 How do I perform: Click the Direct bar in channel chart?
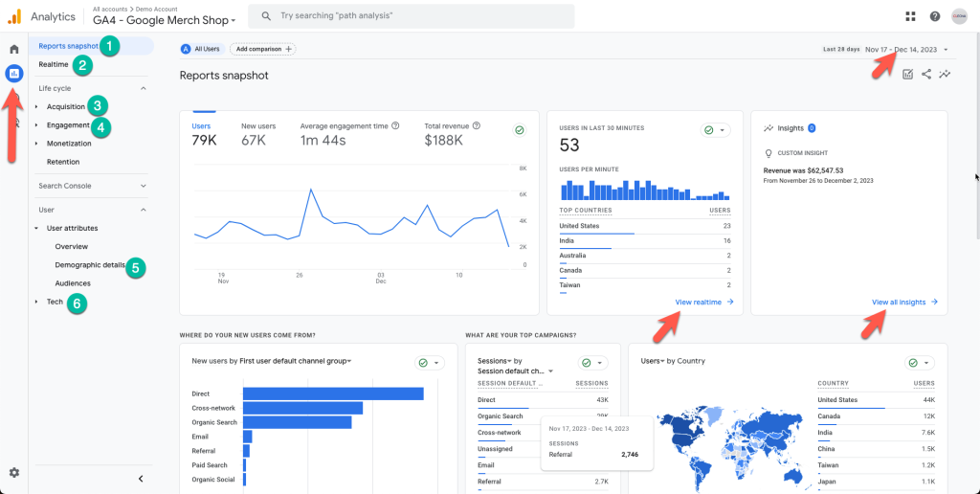coord(333,393)
